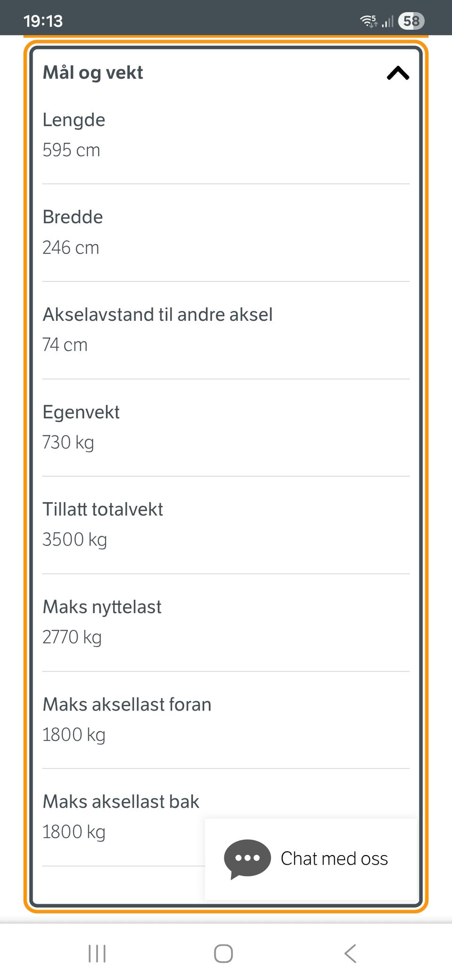Open the chat speech bubble icon
Image resolution: width=452 pixels, height=980 pixels.
[247, 858]
